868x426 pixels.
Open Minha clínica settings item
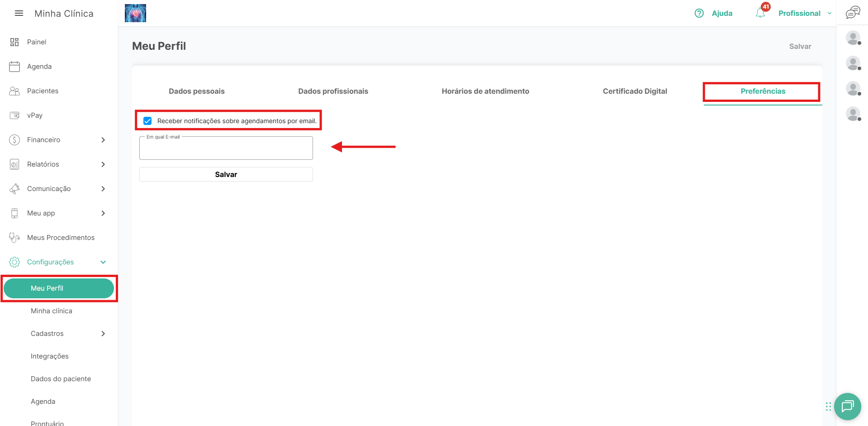tap(52, 311)
